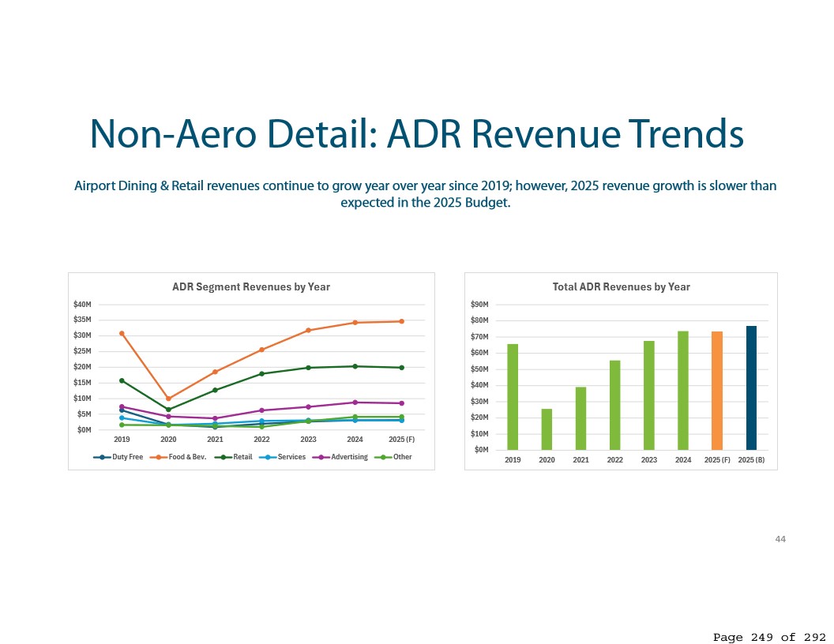
Task: Click the orange 2025 (F) bar
Action: point(717,390)
